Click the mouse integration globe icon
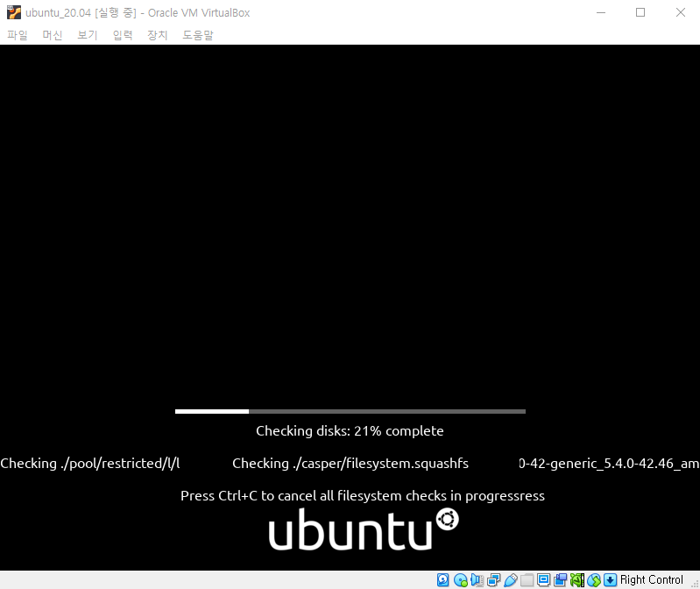 (x=594, y=579)
